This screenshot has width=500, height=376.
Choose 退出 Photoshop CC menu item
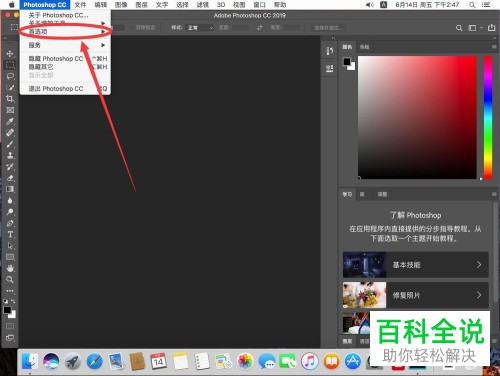[65, 89]
